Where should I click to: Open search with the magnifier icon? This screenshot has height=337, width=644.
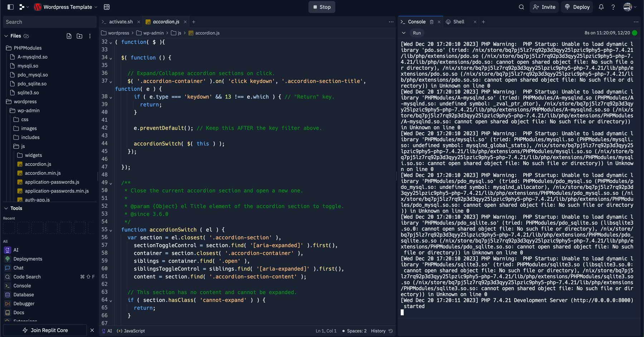(521, 7)
